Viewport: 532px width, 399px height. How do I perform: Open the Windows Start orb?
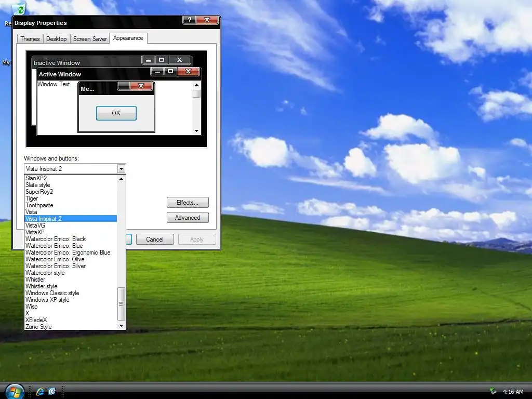point(15,392)
